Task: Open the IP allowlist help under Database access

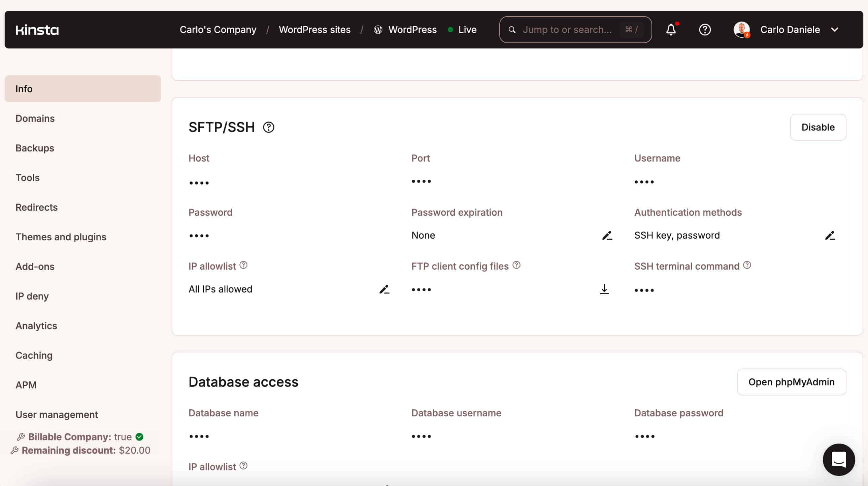Action: [243, 465]
